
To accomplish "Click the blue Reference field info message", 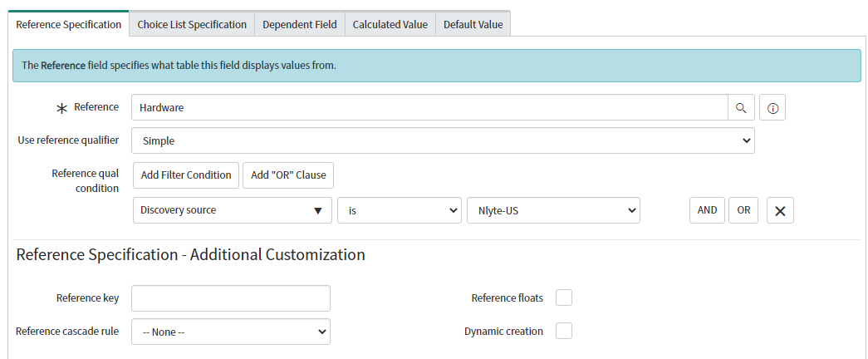I will point(437,66).
